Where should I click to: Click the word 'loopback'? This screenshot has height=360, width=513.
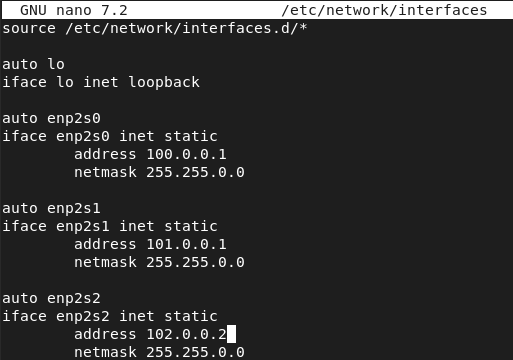[x=164, y=82]
